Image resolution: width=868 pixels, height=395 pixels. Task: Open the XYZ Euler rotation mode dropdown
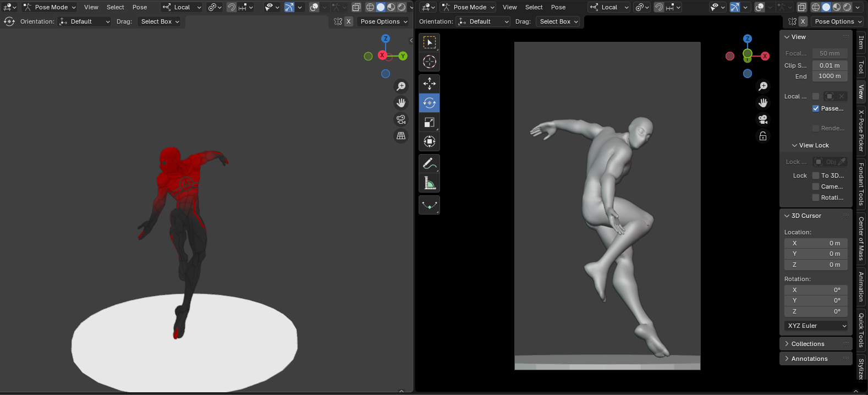pyautogui.click(x=816, y=326)
